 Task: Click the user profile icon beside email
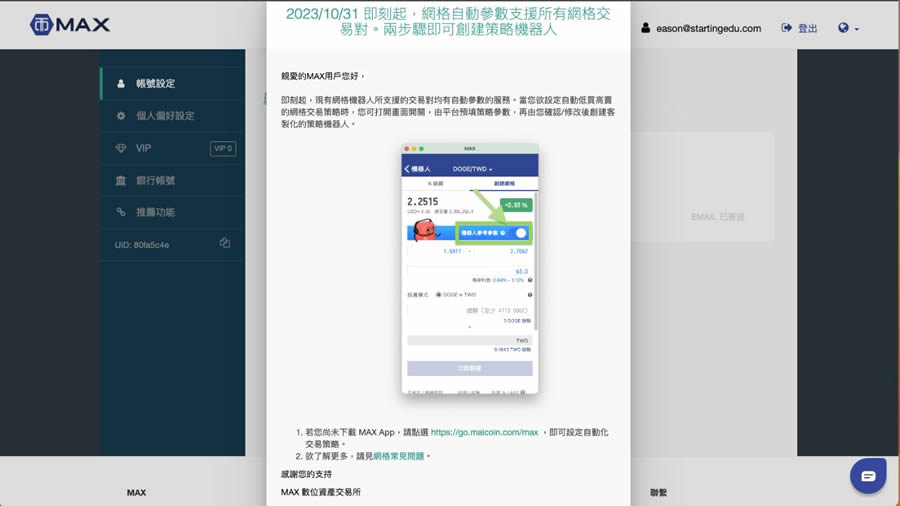pyautogui.click(x=646, y=28)
